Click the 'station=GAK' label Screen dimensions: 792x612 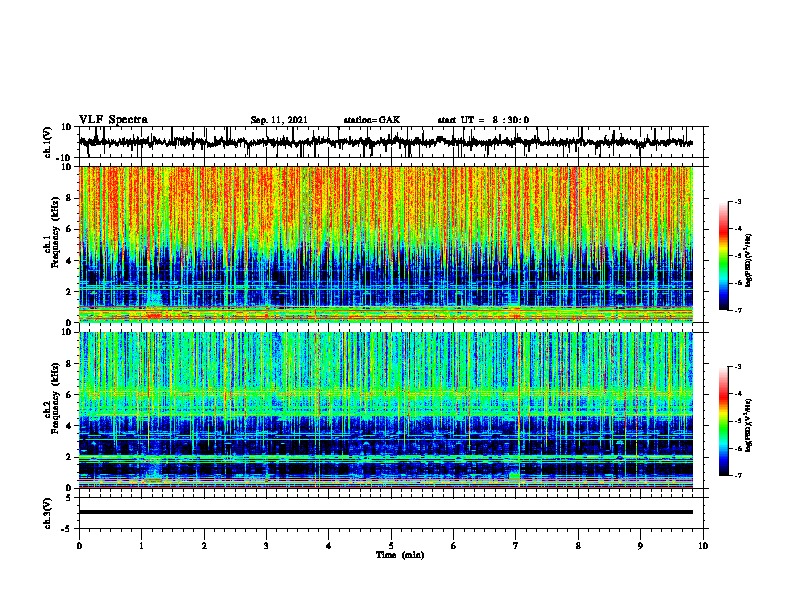[x=372, y=120]
